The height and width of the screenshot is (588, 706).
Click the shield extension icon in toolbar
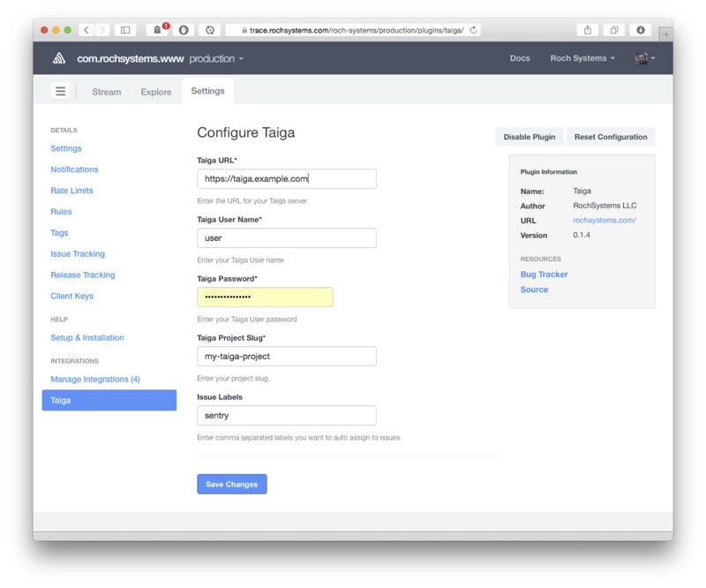point(184,30)
